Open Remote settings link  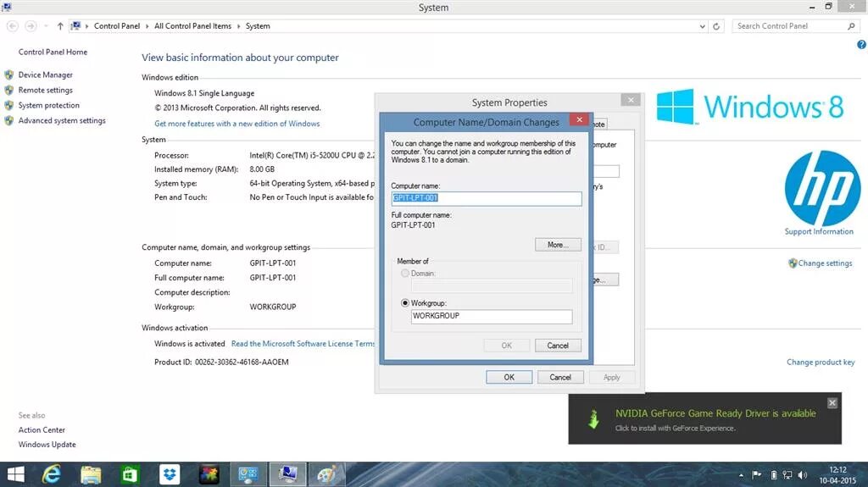46,91
